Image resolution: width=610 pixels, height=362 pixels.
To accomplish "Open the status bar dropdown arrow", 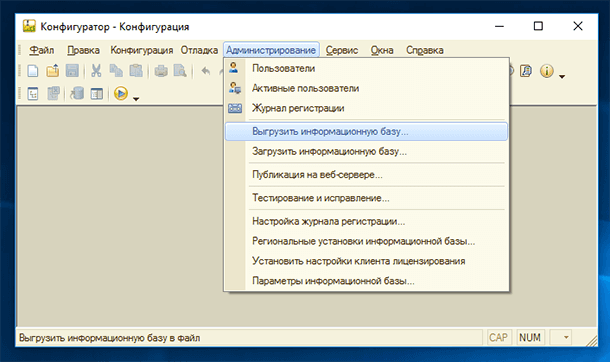I will (x=566, y=337).
